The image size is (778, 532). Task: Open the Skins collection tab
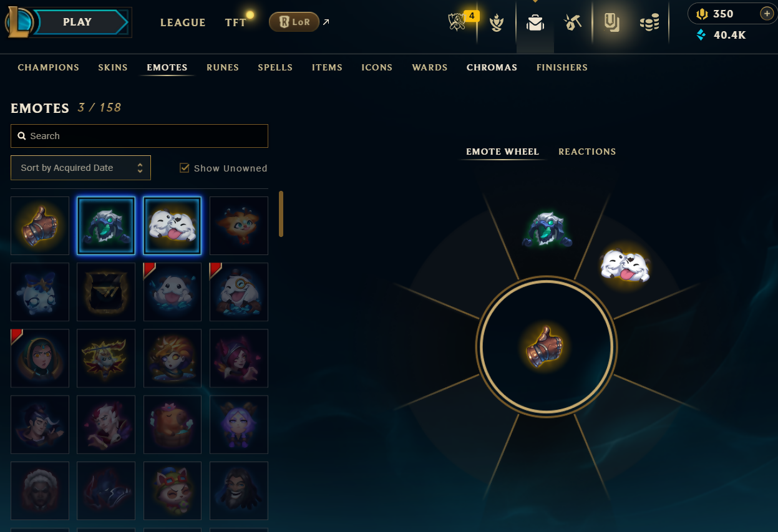click(x=113, y=67)
